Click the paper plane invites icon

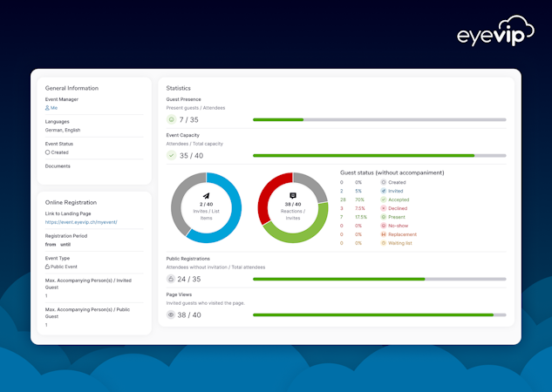click(x=207, y=196)
